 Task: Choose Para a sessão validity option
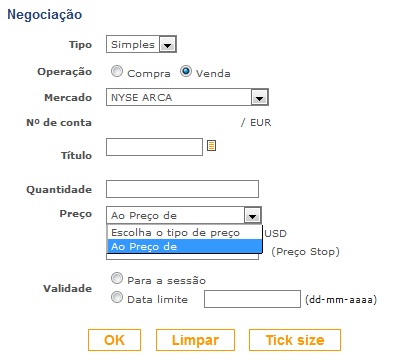[x=117, y=278]
